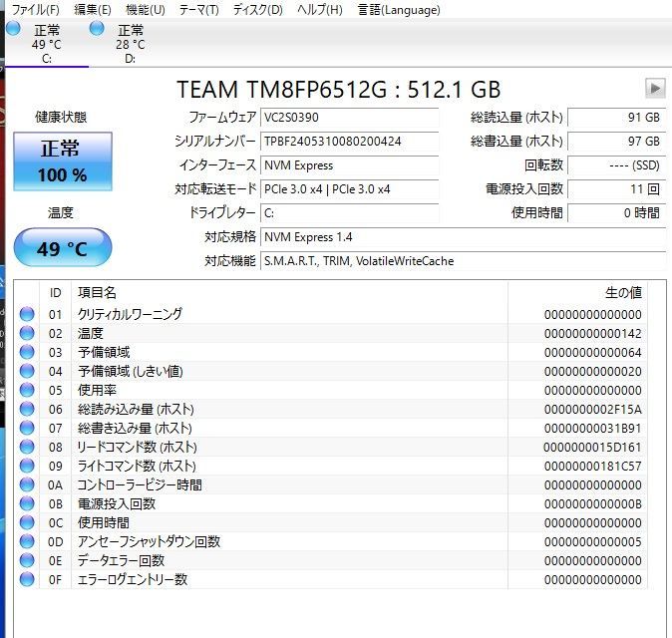The image size is (672, 638).
Task: Click status orb of row 02 温度
Action: pos(27,333)
